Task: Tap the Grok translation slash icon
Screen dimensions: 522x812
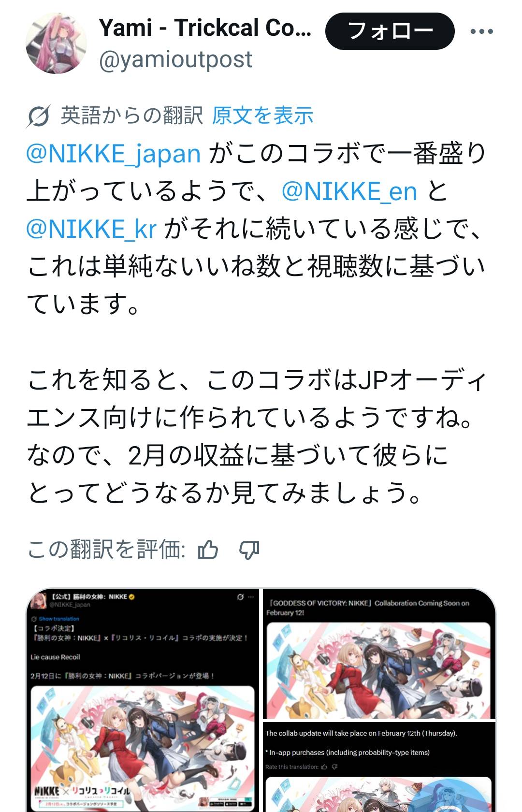Action: pyautogui.click(x=38, y=116)
